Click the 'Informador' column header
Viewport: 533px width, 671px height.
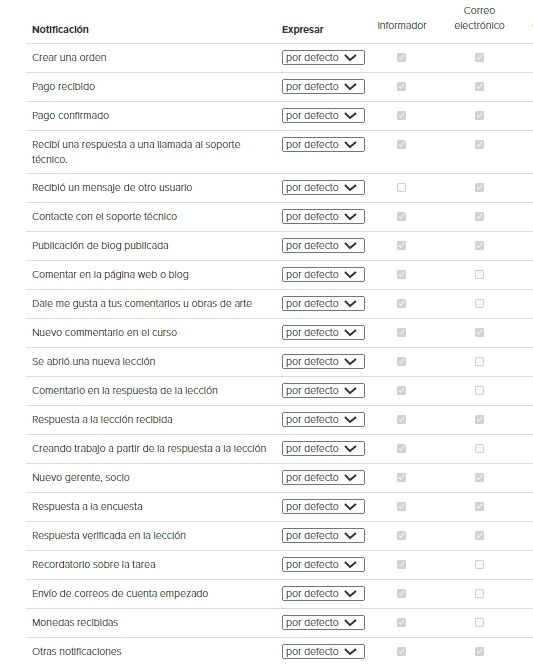402,26
